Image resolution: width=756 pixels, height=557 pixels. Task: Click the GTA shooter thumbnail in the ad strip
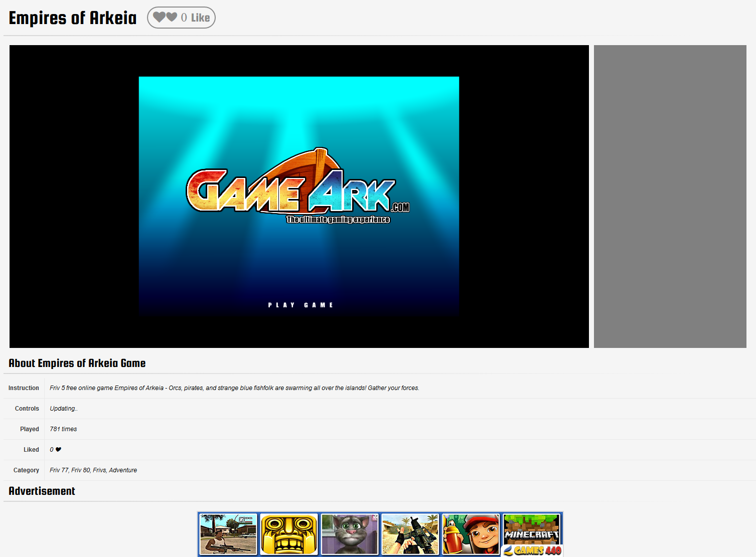(x=228, y=534)
